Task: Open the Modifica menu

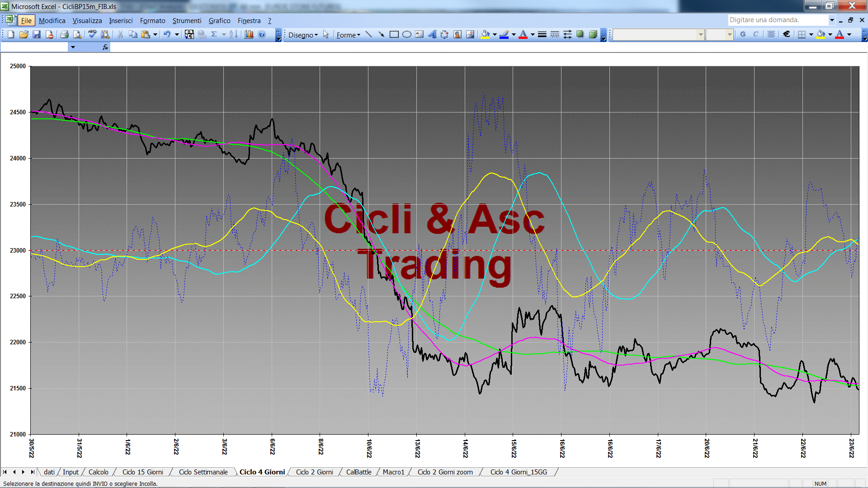Action: coord(52,20)
